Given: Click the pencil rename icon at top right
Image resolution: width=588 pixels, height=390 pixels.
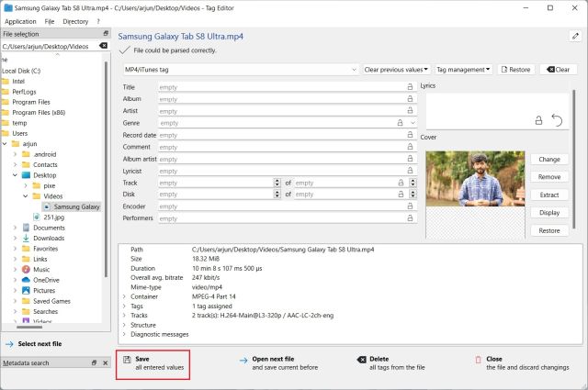Looking at the screenshot, I should click(575, 36).
